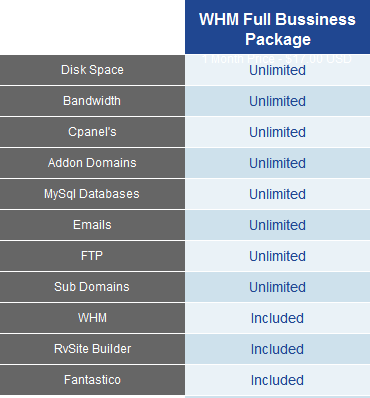This screenshot has height=398, width=370.
Task: Click Unlimited value beside Emails
Action: tap(277, 225)
